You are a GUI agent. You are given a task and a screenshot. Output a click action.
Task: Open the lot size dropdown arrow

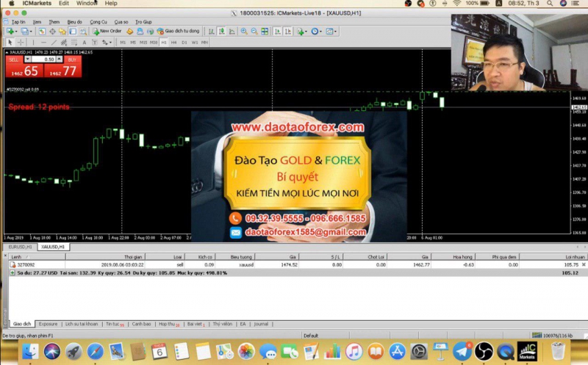click(27, 59)
